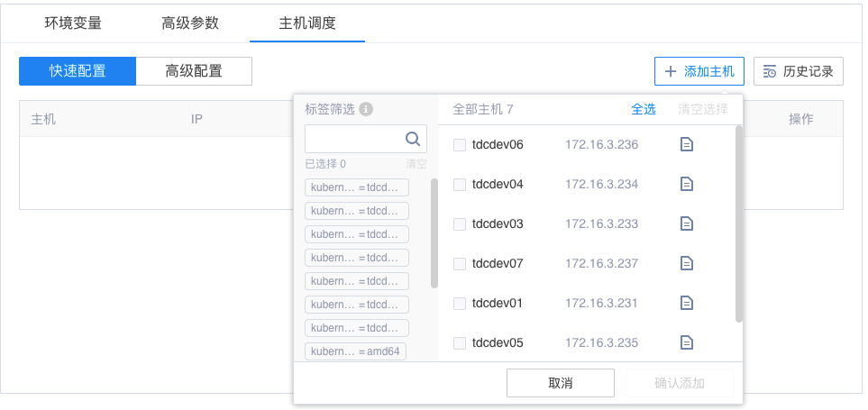Click 清空选择 to clear host selection
This screenshot has height=410, width=868.
point(703,110)
